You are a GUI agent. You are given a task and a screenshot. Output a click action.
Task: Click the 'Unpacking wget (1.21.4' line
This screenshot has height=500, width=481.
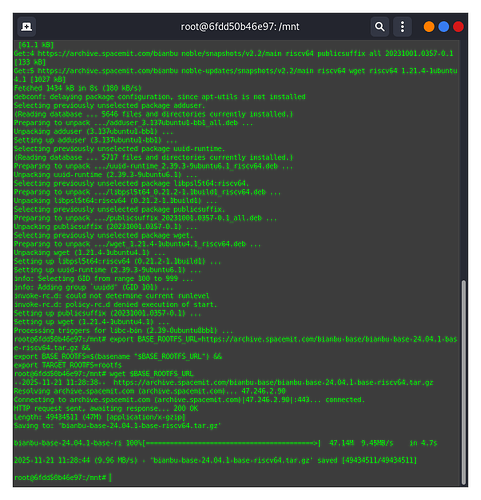[x=89, y=252]
